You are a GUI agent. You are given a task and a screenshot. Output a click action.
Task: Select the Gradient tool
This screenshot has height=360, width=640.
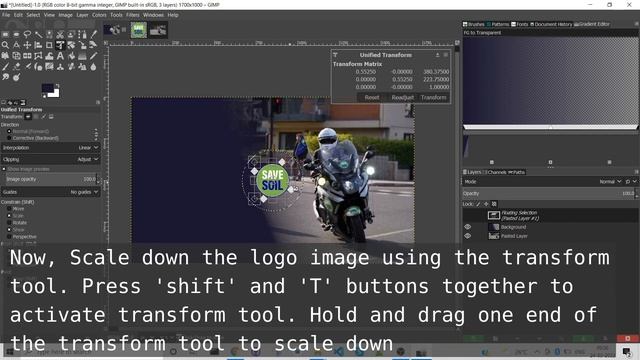[82, 56]
